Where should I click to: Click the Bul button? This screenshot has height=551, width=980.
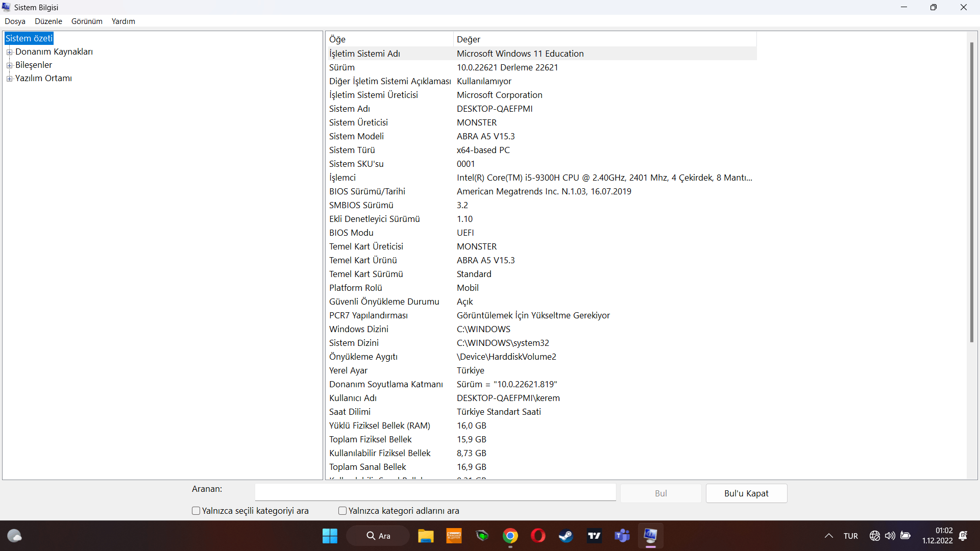tap(661, 493)
